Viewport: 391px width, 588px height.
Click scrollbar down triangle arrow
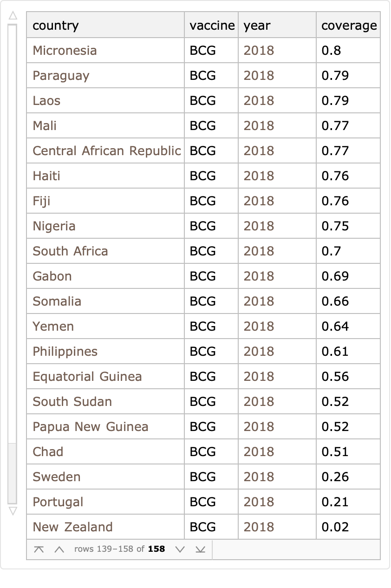13,511
